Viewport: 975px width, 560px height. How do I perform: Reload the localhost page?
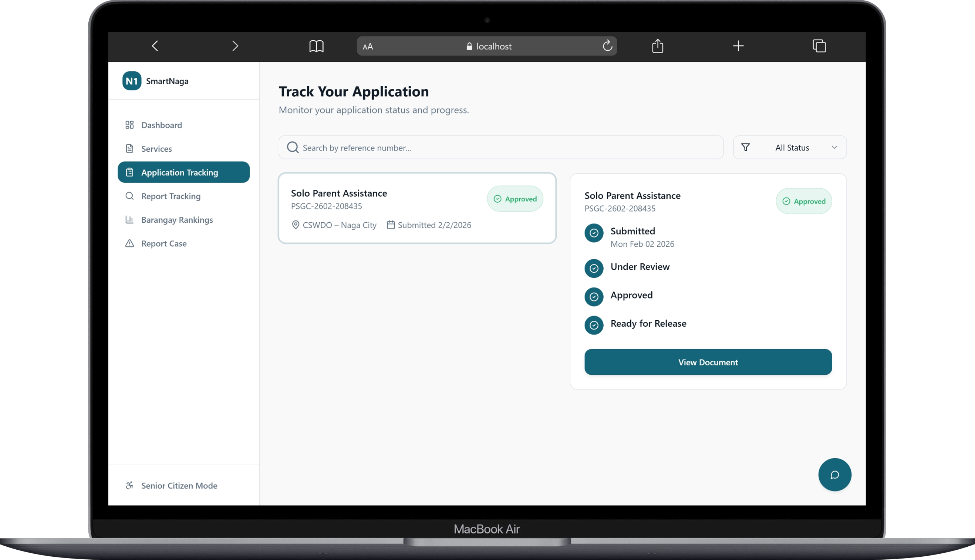[607, 46]
